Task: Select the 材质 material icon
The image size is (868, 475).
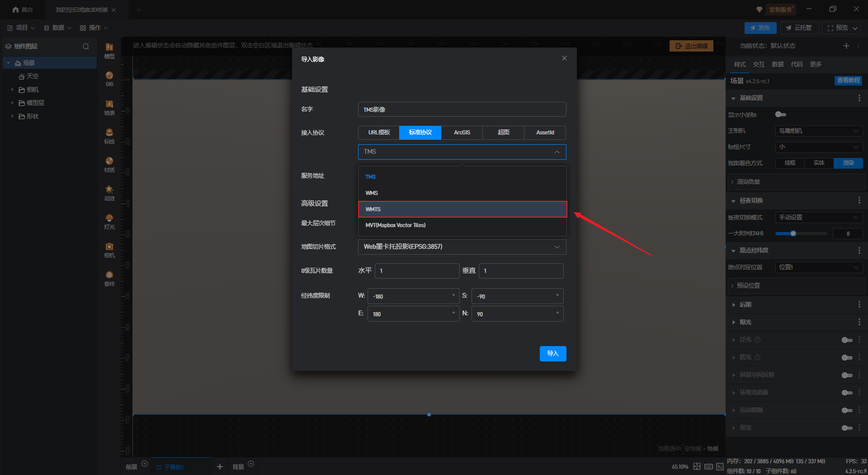Action: pos(109,165)
